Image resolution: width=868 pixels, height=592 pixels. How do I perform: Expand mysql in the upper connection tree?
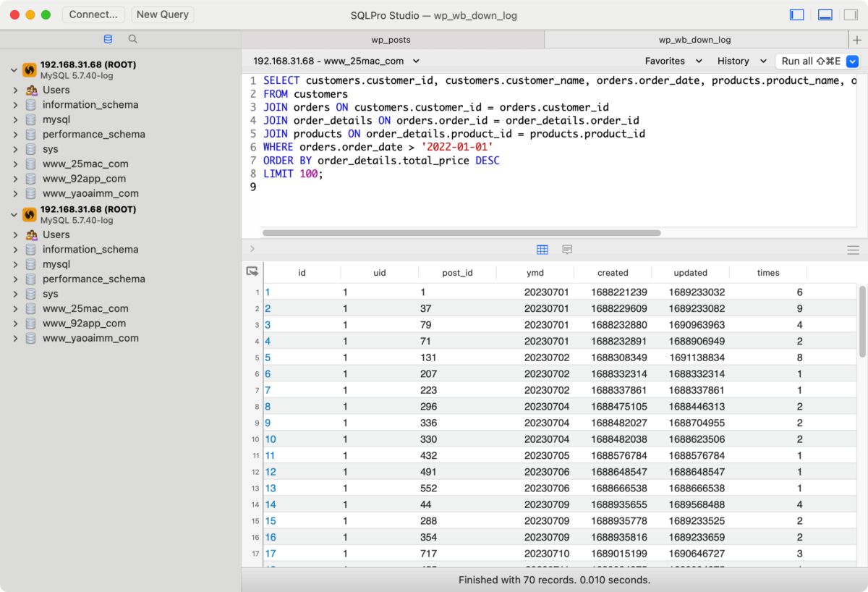click(x=15, y=119)
